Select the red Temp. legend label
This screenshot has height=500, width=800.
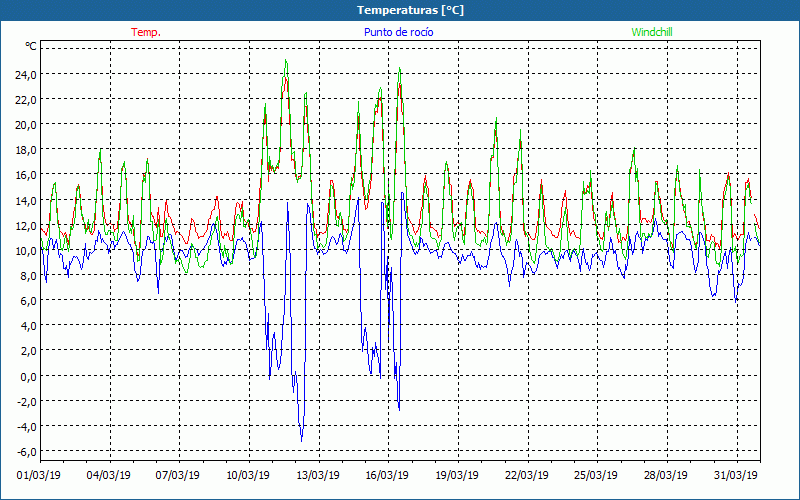point(146,32)
